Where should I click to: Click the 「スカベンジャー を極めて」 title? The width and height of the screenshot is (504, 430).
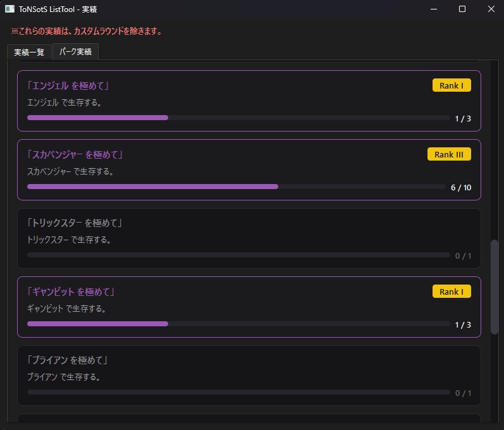(x=75, y=154)
